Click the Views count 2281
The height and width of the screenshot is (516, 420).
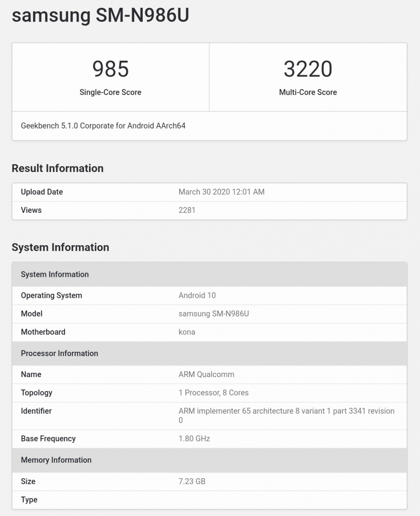coord(187,210)
